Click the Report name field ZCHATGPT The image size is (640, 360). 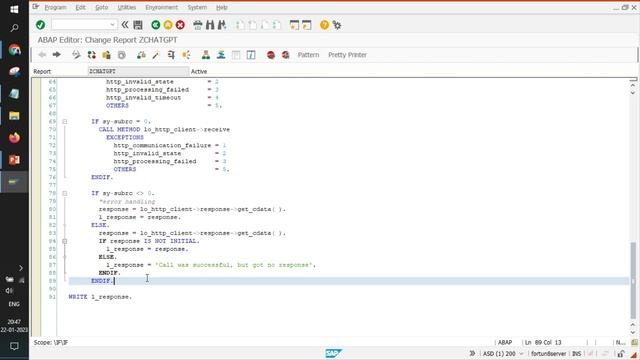[x=138, y=71]
